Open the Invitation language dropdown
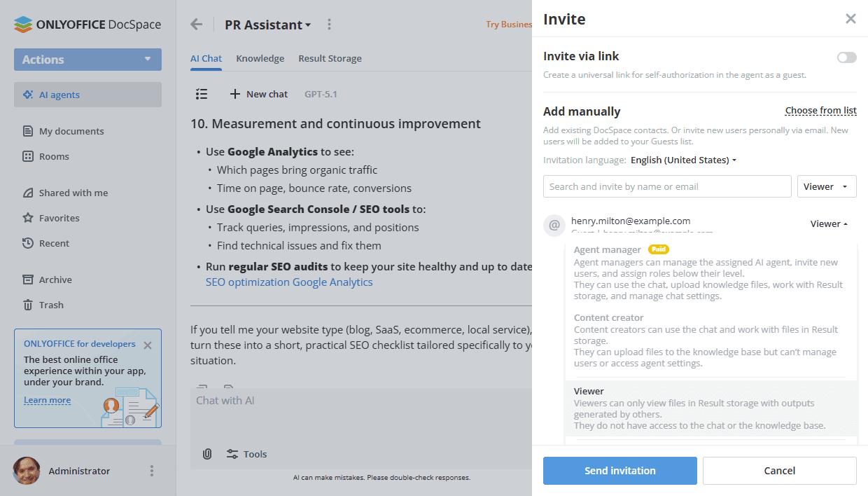 click(x=683, y=160)
